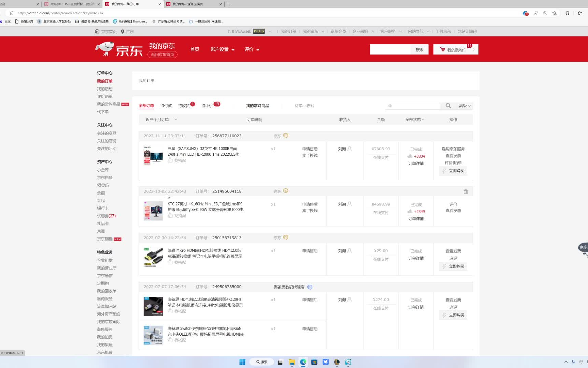Click the Windows taskbar search box
The height and width of the screenshot is (368, 588).
pyautogui.click(x=262, y=362)
